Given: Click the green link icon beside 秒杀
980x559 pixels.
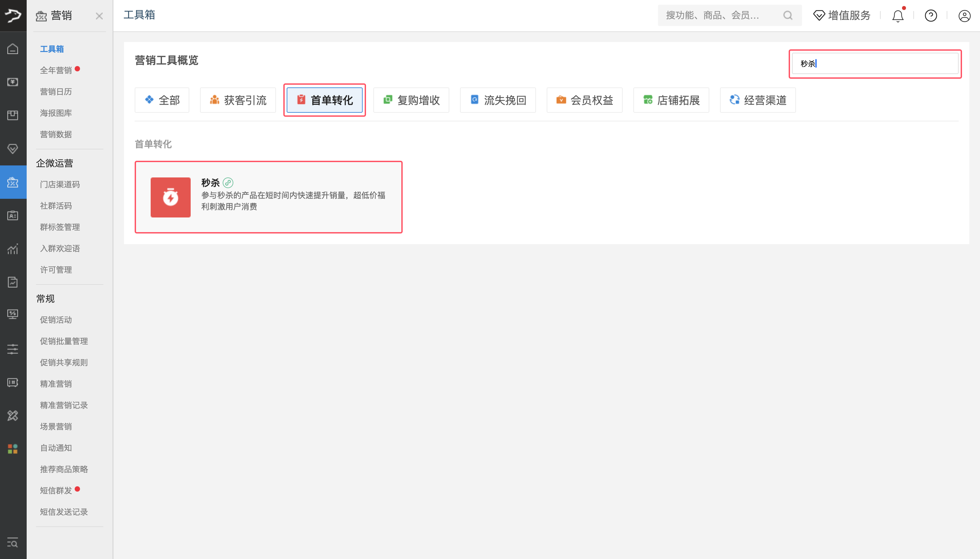Looking at the screenshot, I should coord(228,183).
